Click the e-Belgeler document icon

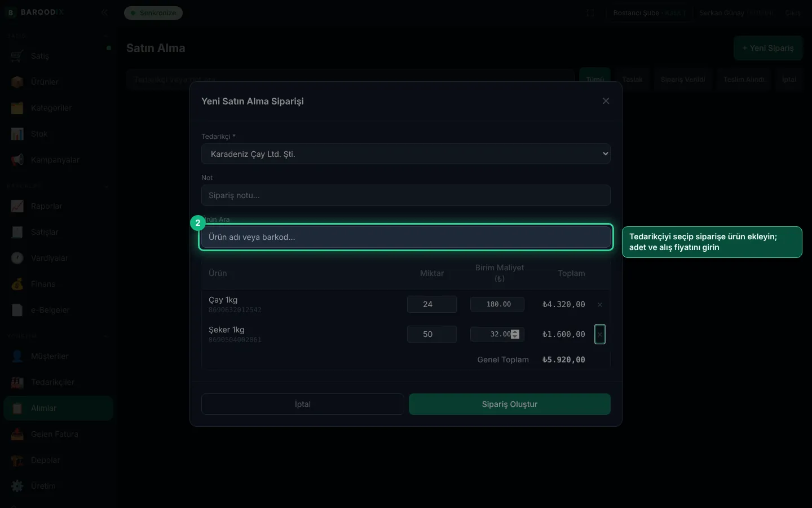point(17,310)
